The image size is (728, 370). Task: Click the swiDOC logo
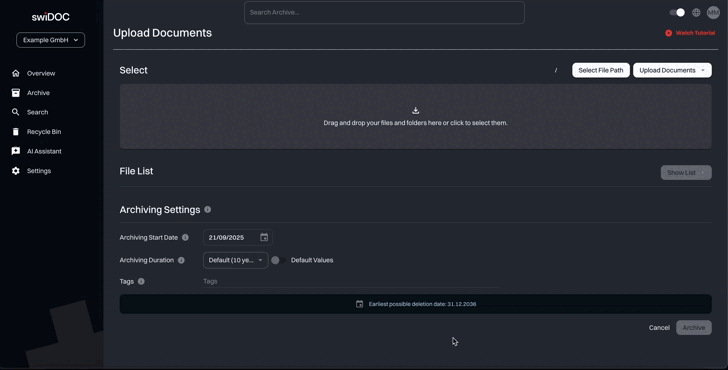(51, 17)
